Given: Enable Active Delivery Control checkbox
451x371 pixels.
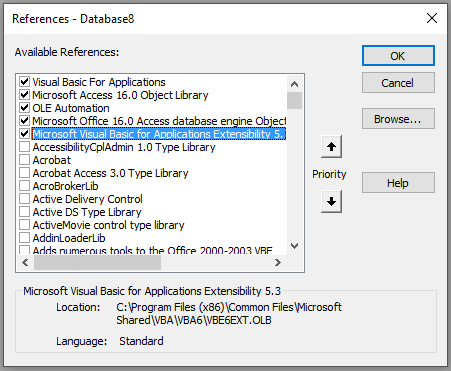Looking at the screenshot, I should 24,199.
